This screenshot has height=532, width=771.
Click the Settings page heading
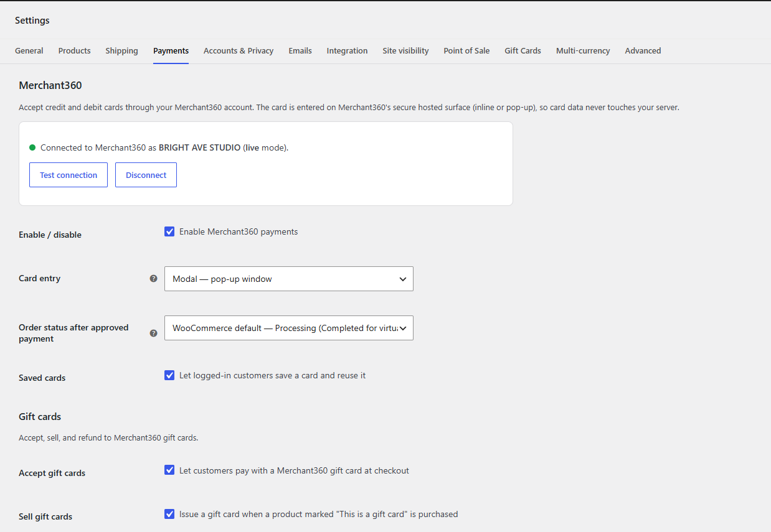tap(32, 21)
